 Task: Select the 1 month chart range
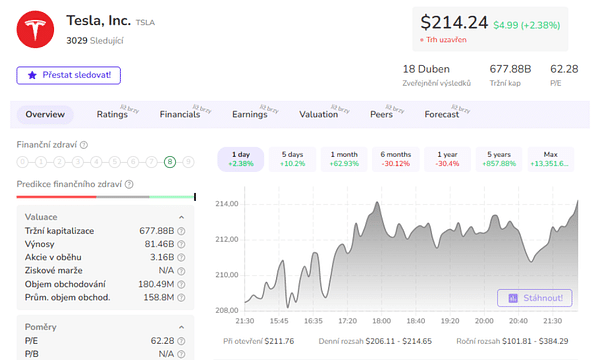[344, 159]
